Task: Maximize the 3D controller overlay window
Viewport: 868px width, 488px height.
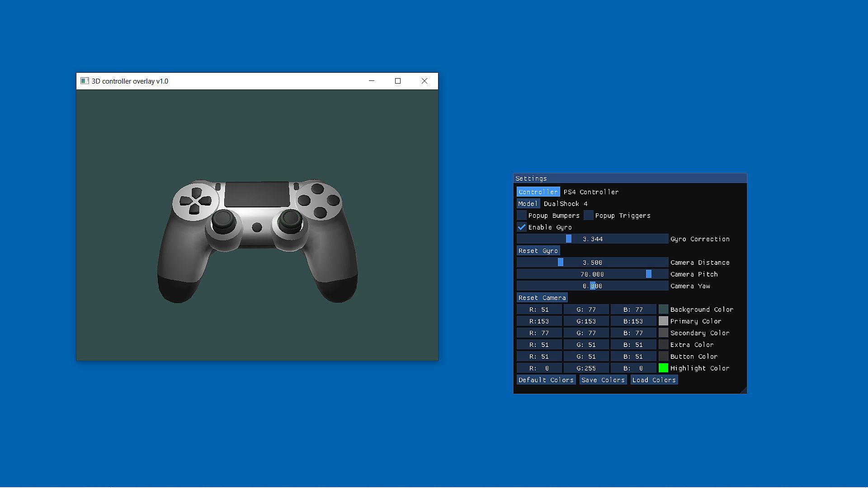Action: [398, 81]
